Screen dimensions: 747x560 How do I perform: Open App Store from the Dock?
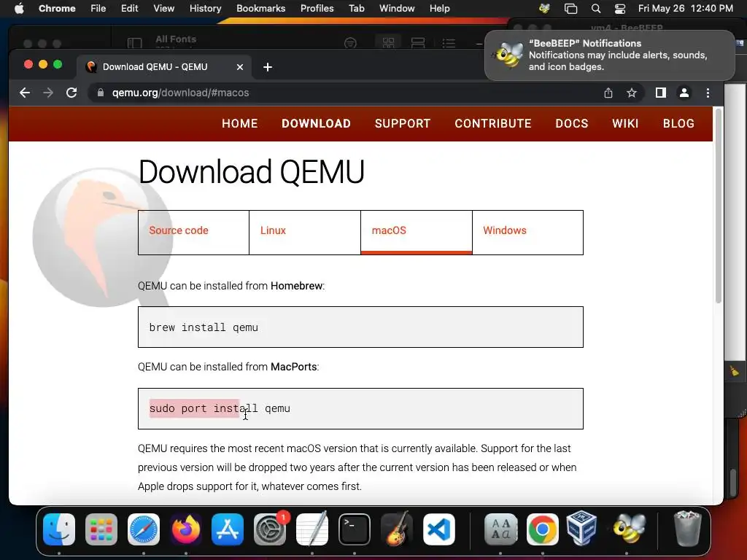click(x=228, y=529)
